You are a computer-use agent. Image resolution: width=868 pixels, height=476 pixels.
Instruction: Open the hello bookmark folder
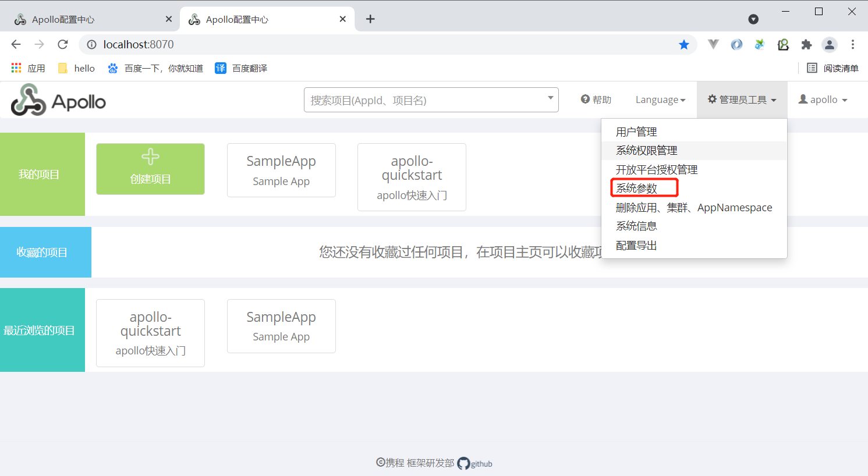coord(76,68)
